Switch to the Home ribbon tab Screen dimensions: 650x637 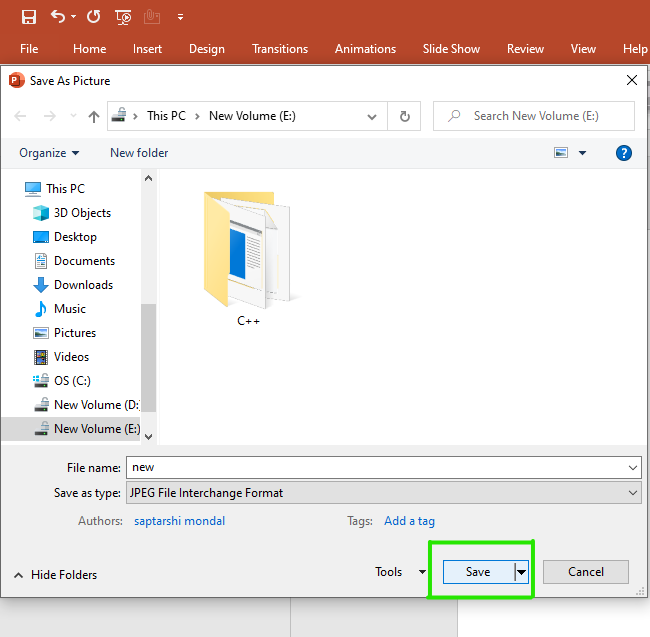click(90, 49)
